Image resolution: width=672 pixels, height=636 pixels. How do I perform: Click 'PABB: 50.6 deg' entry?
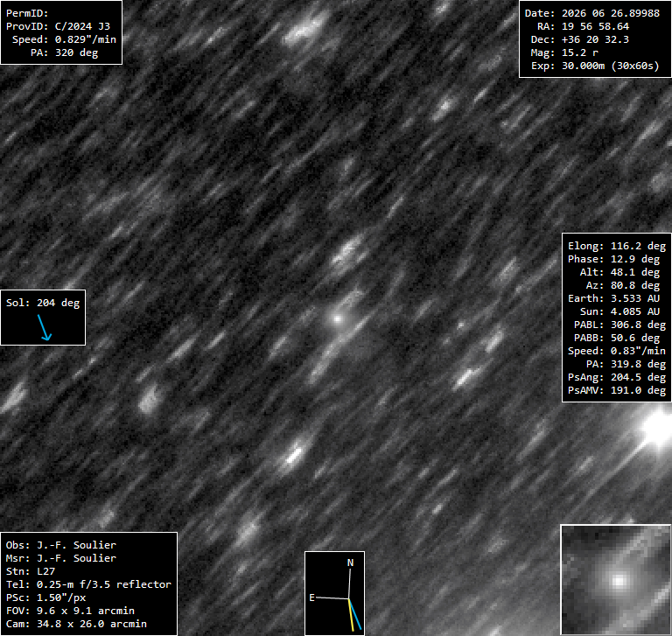coord(617,339)
